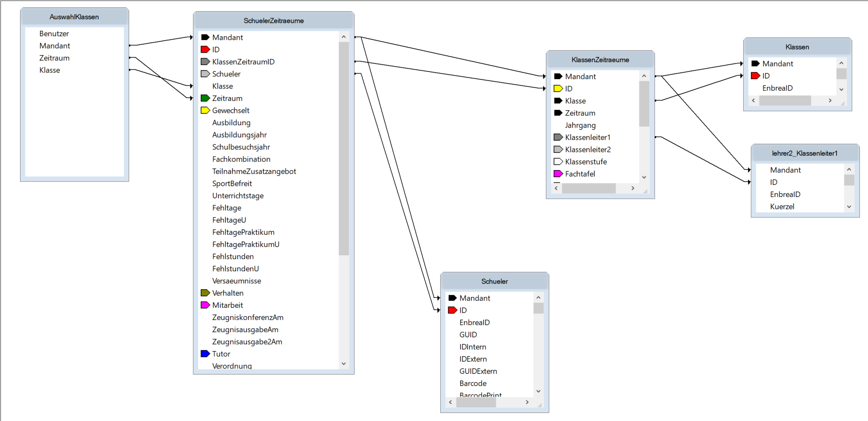Click the down scroll arrow in KlassenZeitraeume table
The image size is (868, 421).
[644, 177]
